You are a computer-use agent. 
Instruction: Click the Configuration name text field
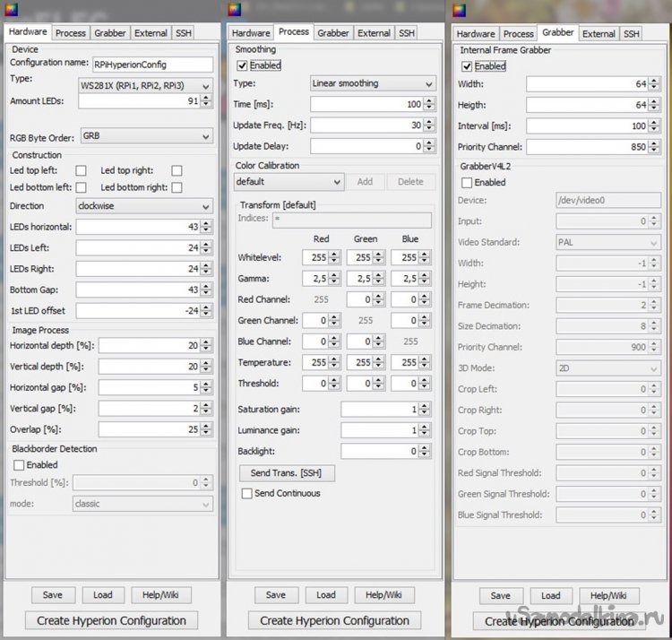[x=152, y=65]
